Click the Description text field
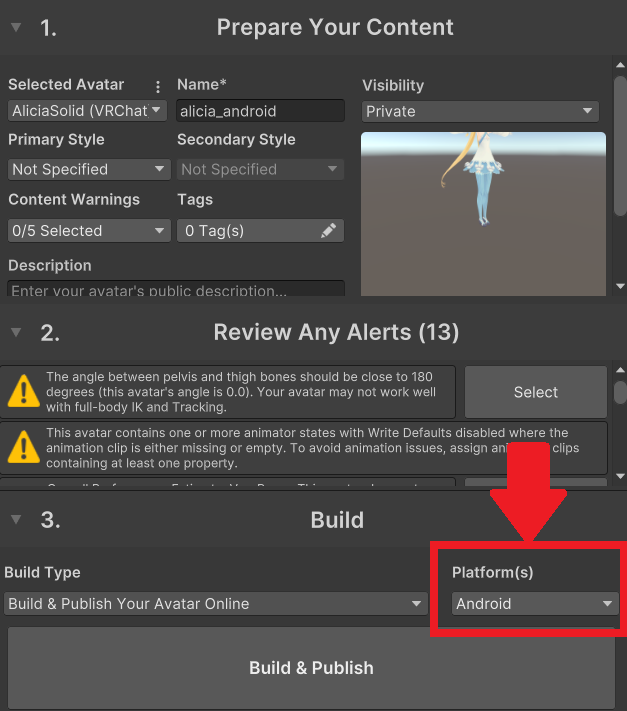Image resolution: width=627 pixels, height=711 pixels. pos(175,290)
